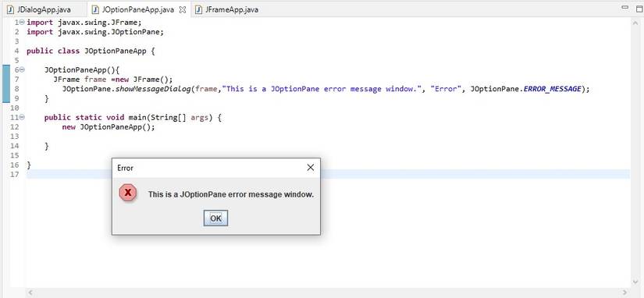Close the JOptionPaneApp.java tab
The width and height of the screenshot is (644, 298).
(x=183, y=9)
